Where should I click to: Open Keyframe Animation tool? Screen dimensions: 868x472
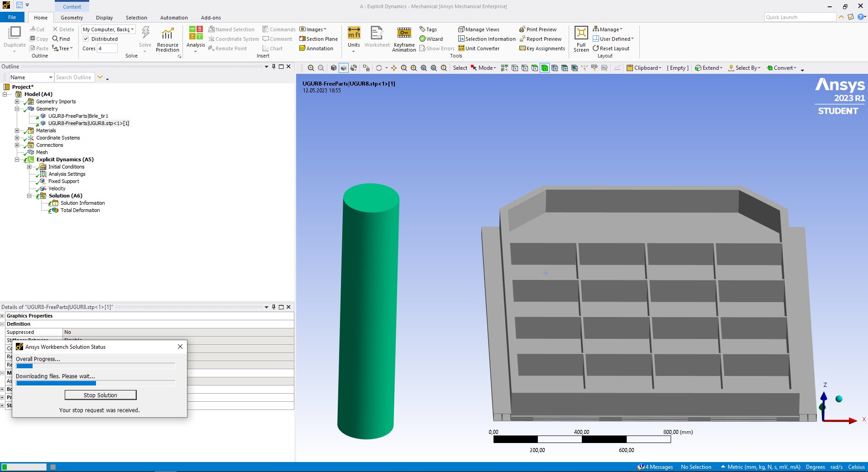pos(404,39)
